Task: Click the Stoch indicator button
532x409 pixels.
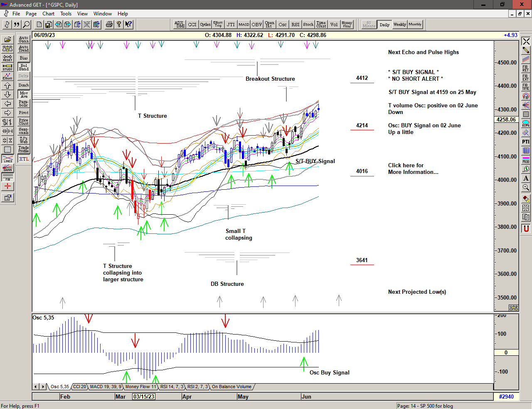Action: click(308, 25)
